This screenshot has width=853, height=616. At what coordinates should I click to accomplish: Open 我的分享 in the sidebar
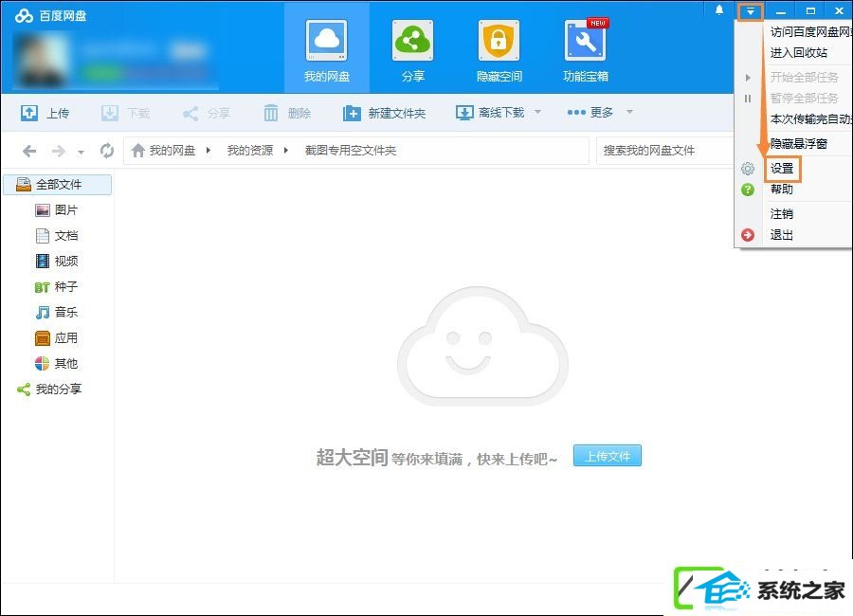49,390
